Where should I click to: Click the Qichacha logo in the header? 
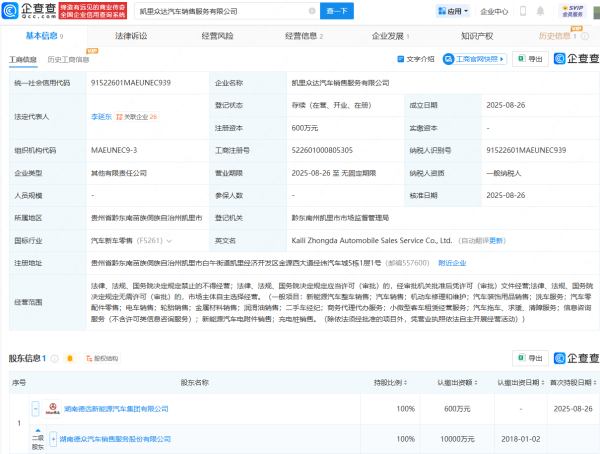(x=32, y=11)
